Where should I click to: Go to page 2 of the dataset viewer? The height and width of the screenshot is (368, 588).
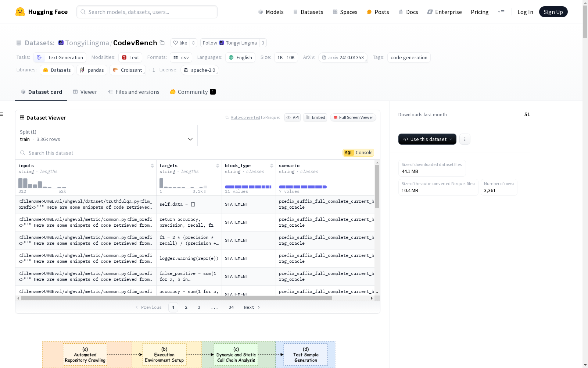click(x=186, y=307)
